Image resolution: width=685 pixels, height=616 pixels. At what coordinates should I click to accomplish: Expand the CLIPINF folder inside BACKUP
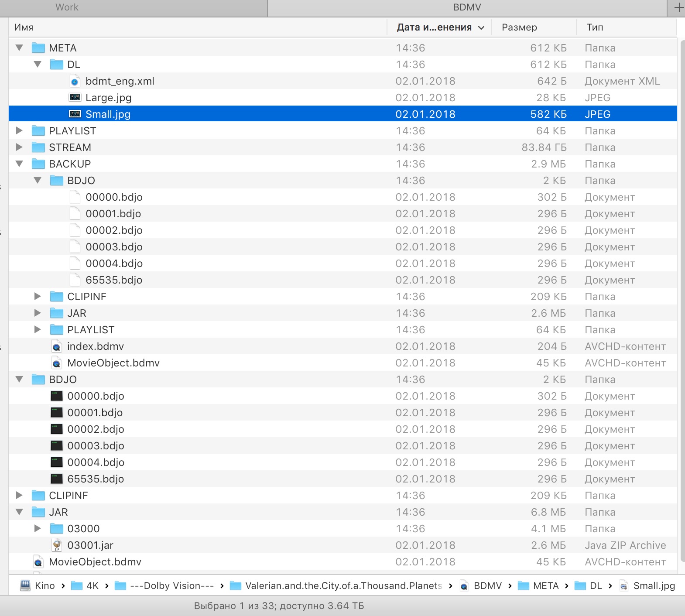pyautogui.click(x=38, y=297)
